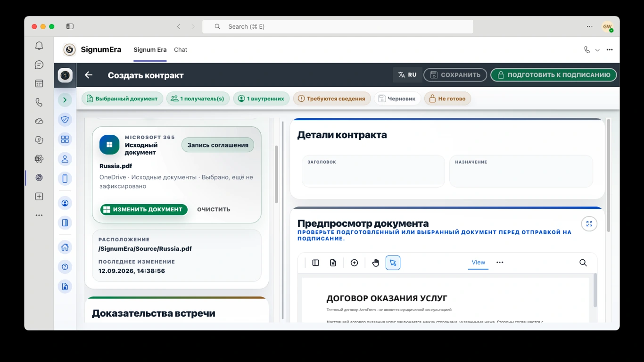
Task: Open the Teams more apps ellipsis in left rail
Action: (x=39, y=215)
